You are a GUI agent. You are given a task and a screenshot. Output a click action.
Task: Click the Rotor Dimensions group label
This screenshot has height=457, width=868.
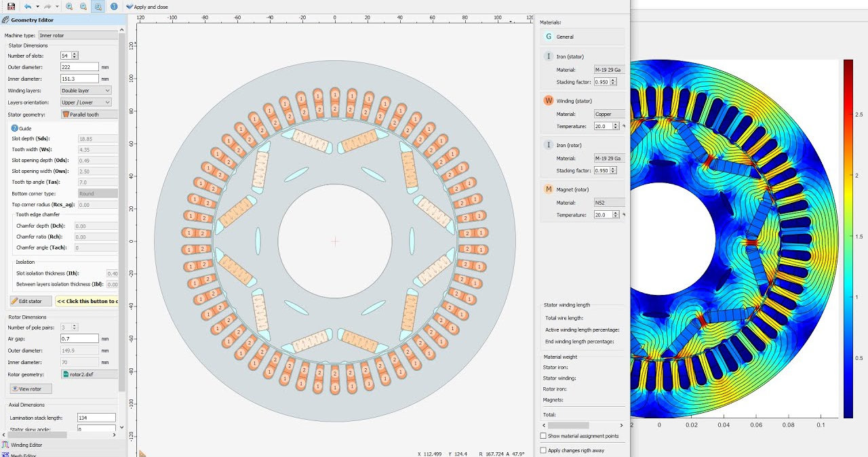[x=27, y=317]
